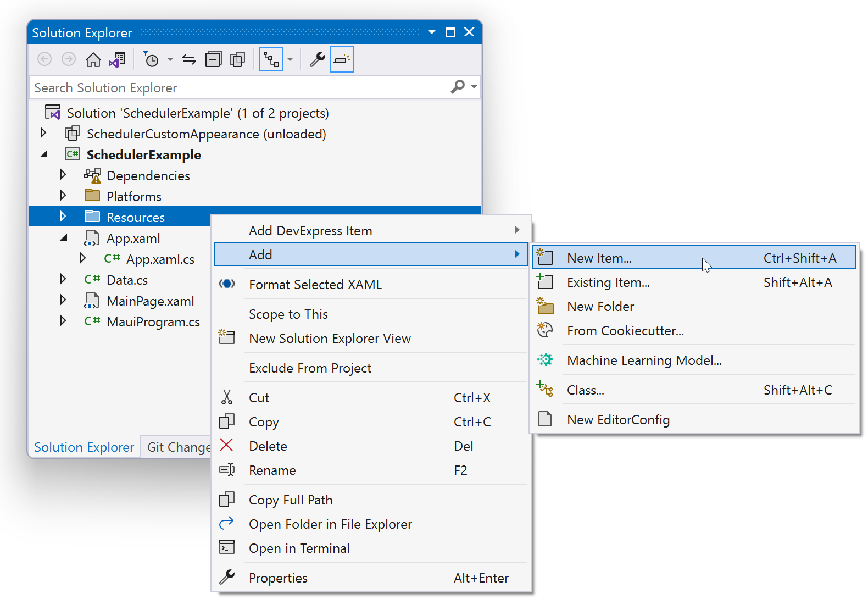The image size is (868, 599).
Task: Click Sync with Active Document arrows icon
Action: click(x=189, y=59)
